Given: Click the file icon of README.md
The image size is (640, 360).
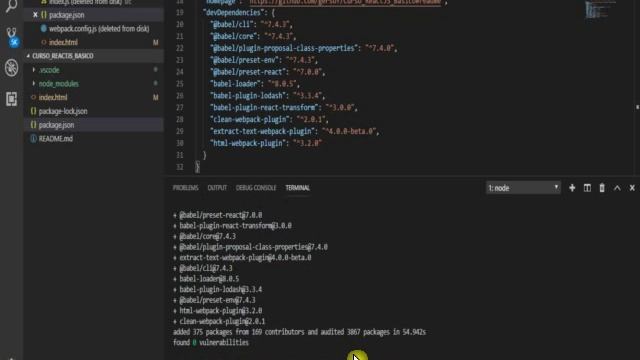Looking at the screenshot, I should click(x=33, y=139).
